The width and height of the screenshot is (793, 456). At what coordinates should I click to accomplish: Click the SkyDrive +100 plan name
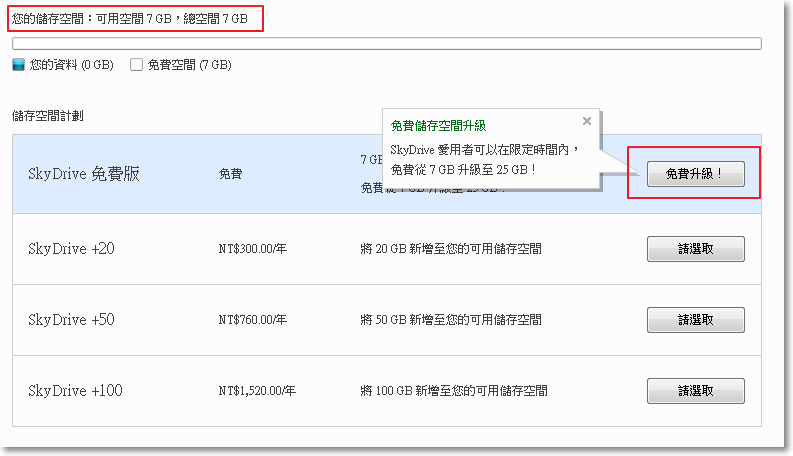[75, 391]
